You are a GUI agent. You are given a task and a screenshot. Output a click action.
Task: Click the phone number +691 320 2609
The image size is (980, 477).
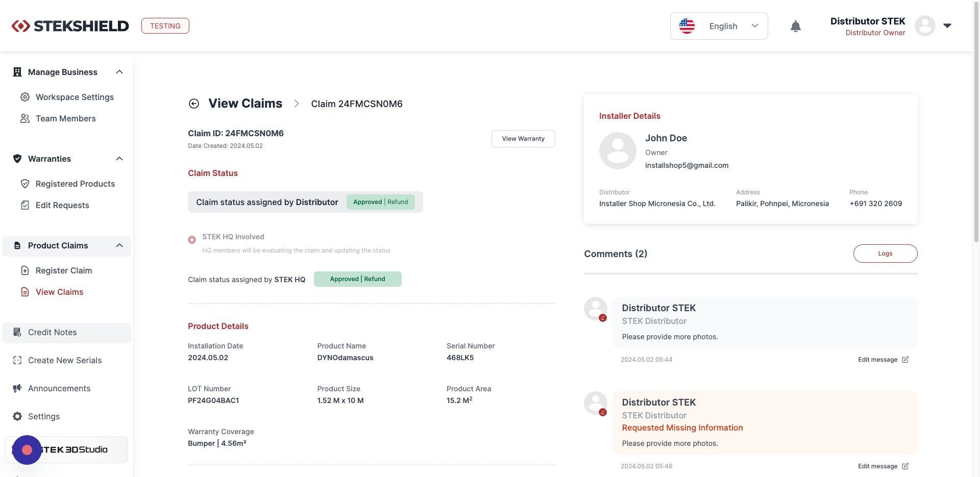point(875,204)
